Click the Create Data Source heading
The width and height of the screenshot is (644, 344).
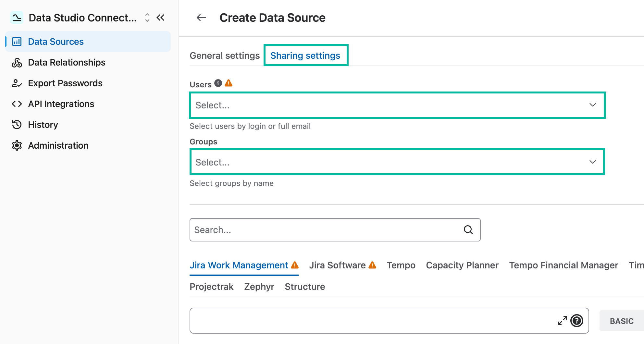pos(273,18)
